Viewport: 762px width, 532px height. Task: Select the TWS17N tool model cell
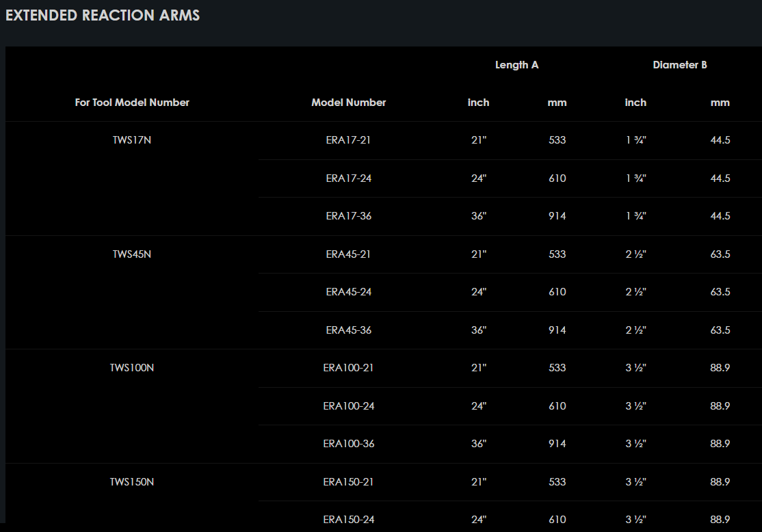point(132,140)
